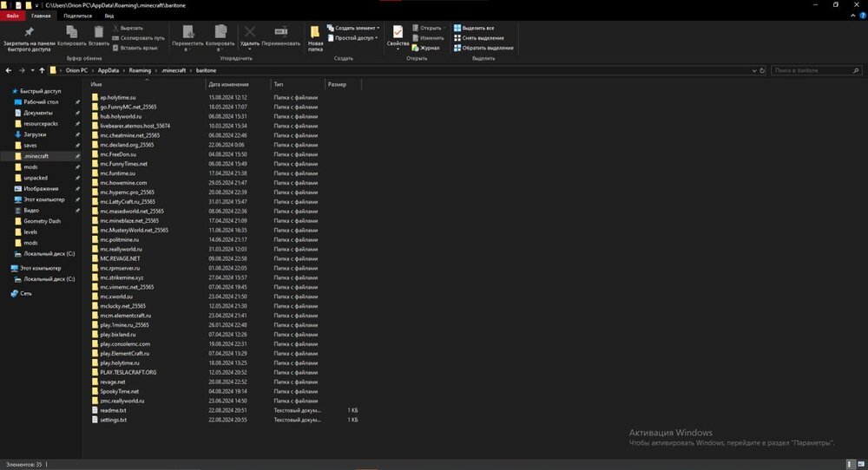Viewport: 868px width, 470px height.
Task: Open the Файл menu
Action: point(12,16)
